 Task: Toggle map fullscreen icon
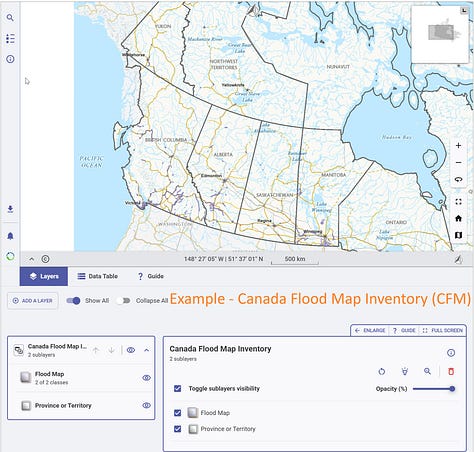pos(458,202)
